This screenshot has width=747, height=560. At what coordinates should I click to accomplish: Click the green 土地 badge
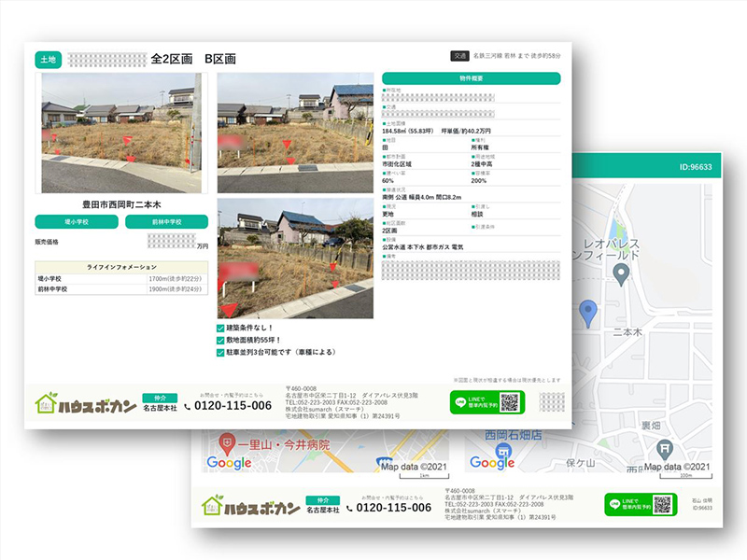pyautogui.click(x=49, y=60)
